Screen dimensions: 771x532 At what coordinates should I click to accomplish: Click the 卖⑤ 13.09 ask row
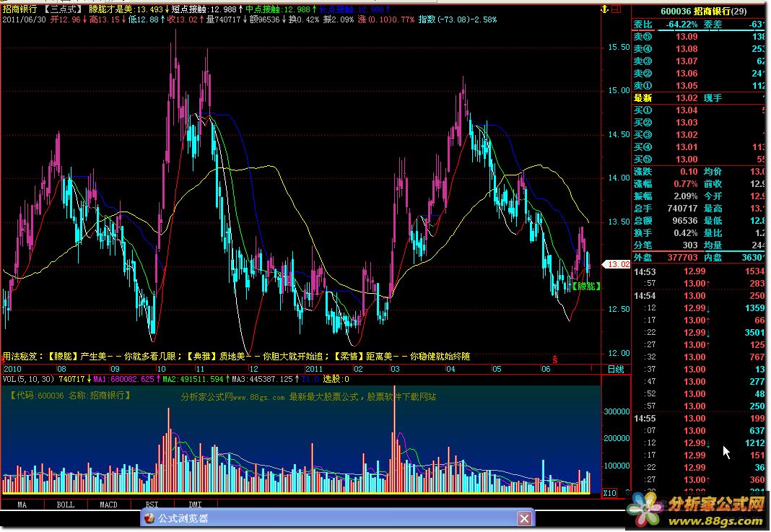pos(698,37)
